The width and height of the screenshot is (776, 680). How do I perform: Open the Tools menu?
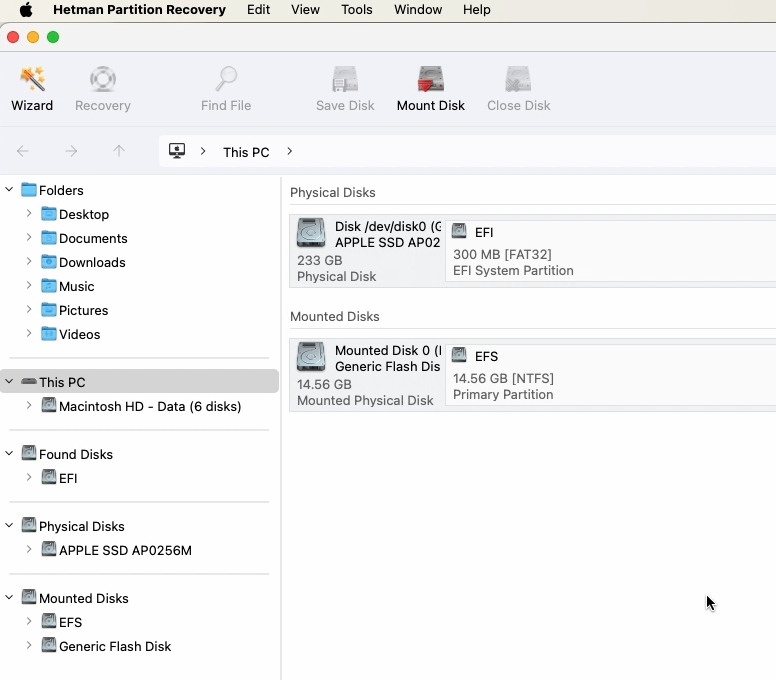click(357, 9)
